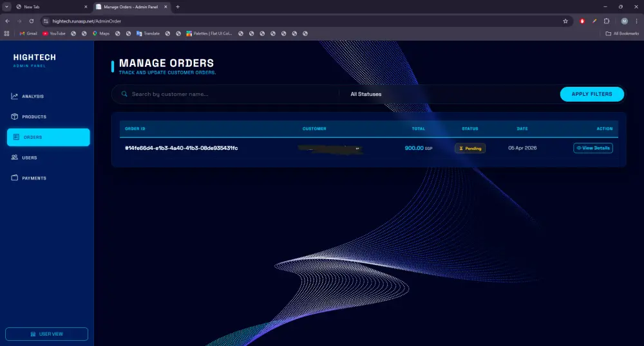The width and height of the screenshot is (644, 346).
Task: Open the Maps bookmark
Action: tap(101, 33)
